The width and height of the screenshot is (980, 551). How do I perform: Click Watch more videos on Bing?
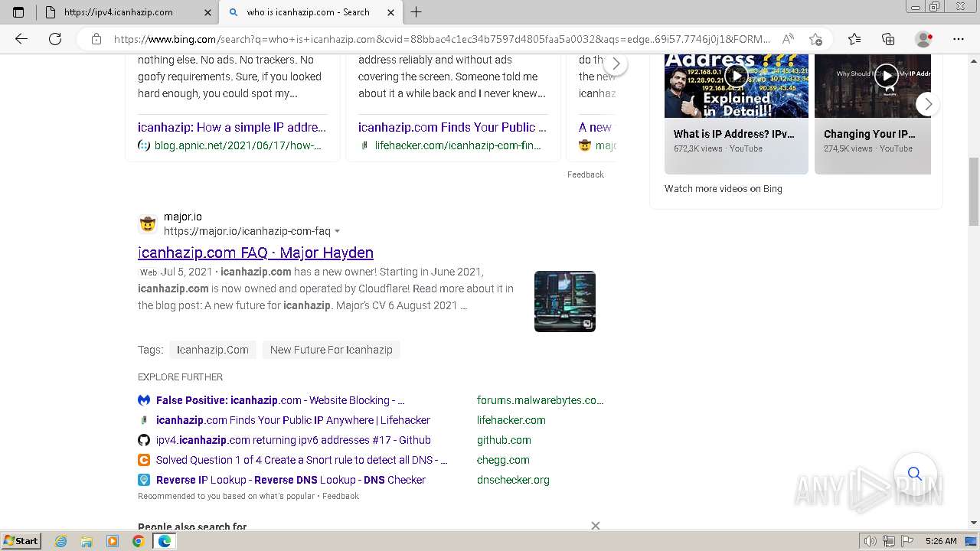coord(724,188)
